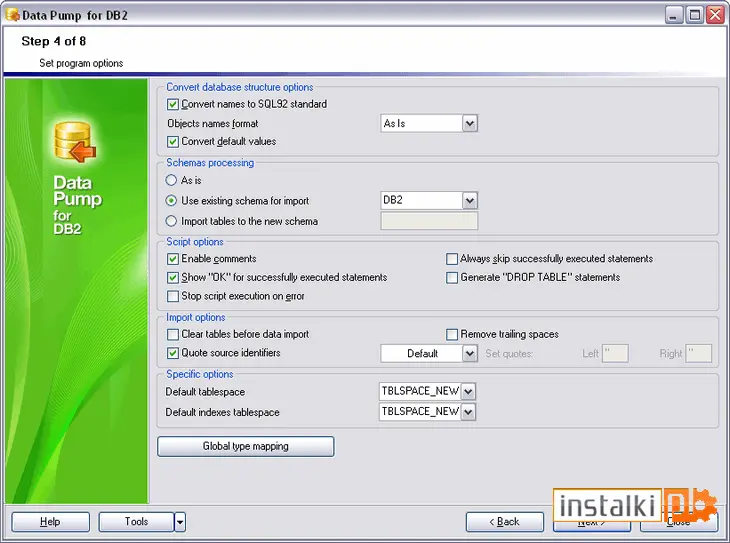Toggle Quote source identifiers checkbox
This screenshot has width=730, height=543.
(173, 353)
